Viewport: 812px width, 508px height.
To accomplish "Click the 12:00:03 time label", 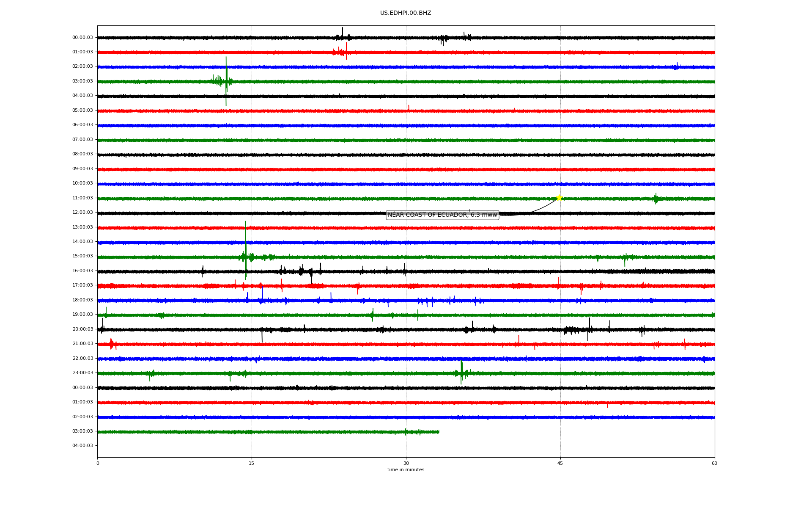I will (x=82, y=213).
